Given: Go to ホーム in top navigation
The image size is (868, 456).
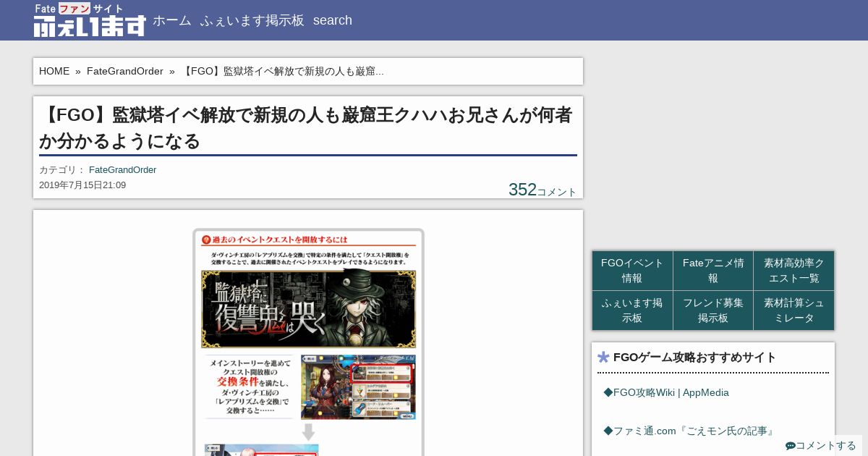Looking at the screenshot, I should click(x=172, y=20).
